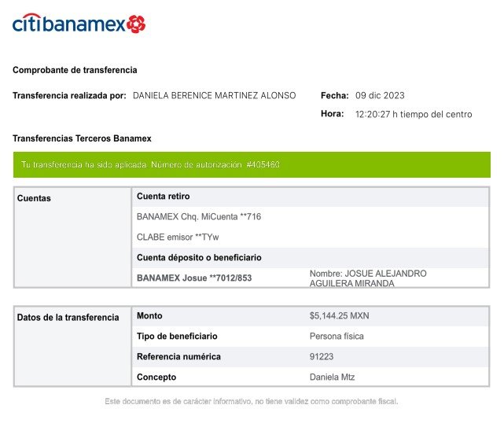Click the Transferencias Terceros Banamex heading

click(x=82, y=138)
